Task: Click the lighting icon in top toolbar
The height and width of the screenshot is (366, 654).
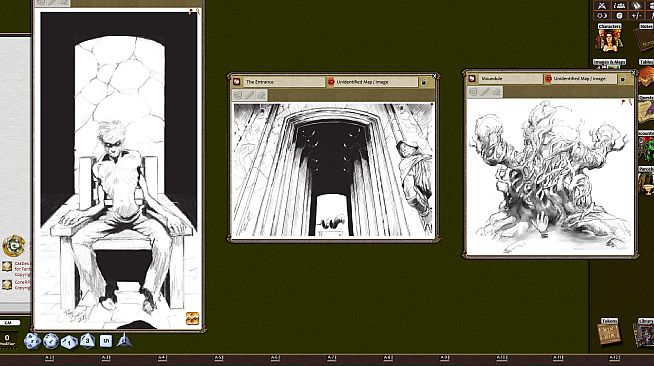Action: pos(601,15)
